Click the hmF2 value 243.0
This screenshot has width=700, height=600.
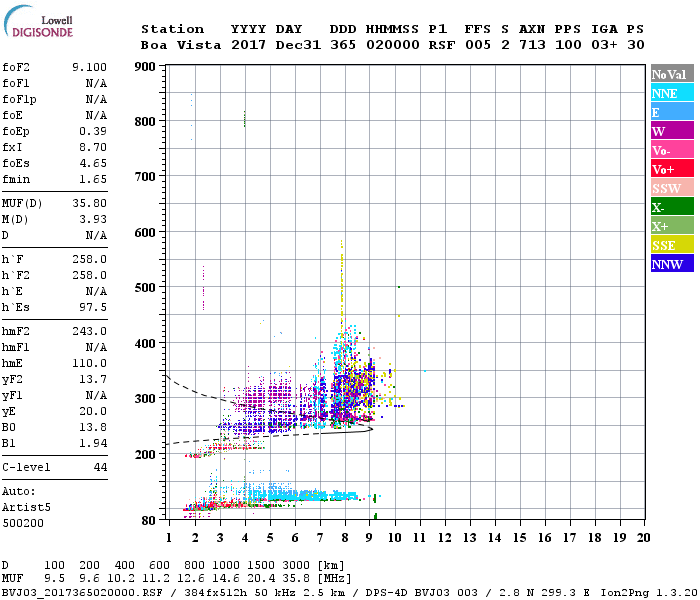pyautogui.click(x=89, y=332)
